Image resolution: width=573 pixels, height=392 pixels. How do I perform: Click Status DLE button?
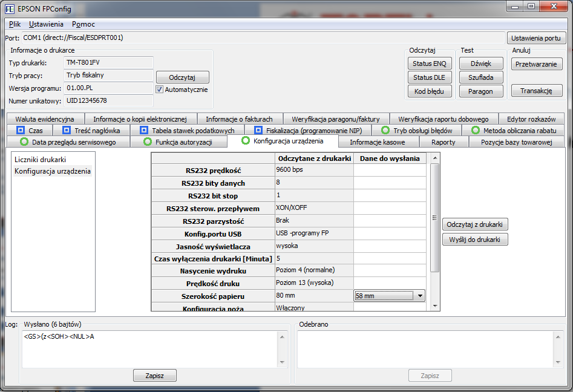pos(430,77)
